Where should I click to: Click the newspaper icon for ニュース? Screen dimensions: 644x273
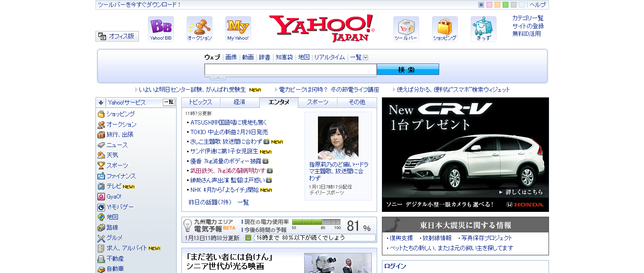(101, 145)
